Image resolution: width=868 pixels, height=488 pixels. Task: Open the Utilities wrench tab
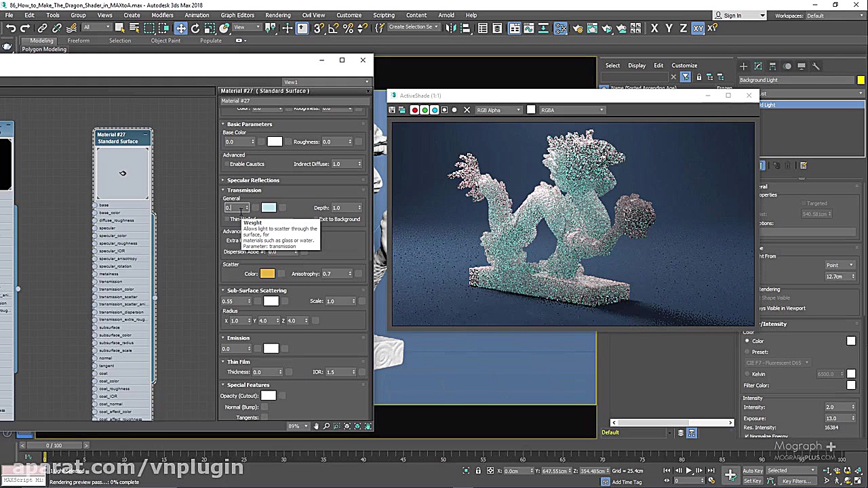(x=816, y=66)
